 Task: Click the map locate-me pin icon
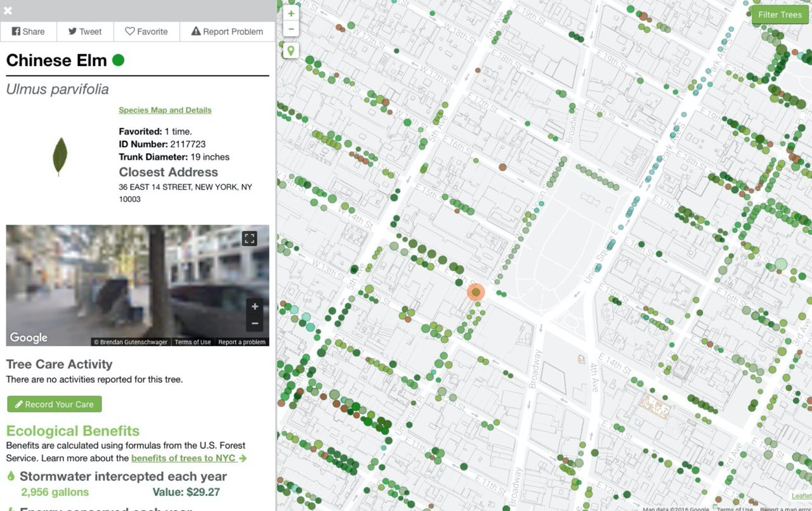coord(291,51)
